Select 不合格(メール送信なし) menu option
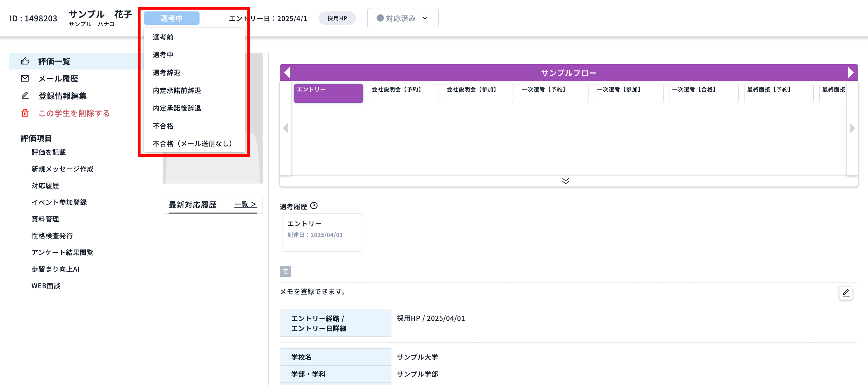This screenshot has width=868, height=385. (x=192, y=144)
